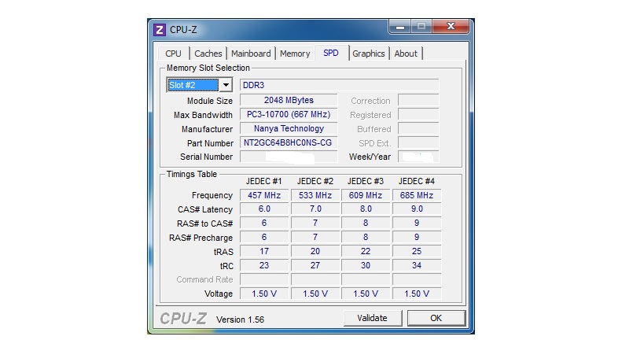Click the tRAS value 20
This screenshot has height=362, width=644.
[315, 251]
